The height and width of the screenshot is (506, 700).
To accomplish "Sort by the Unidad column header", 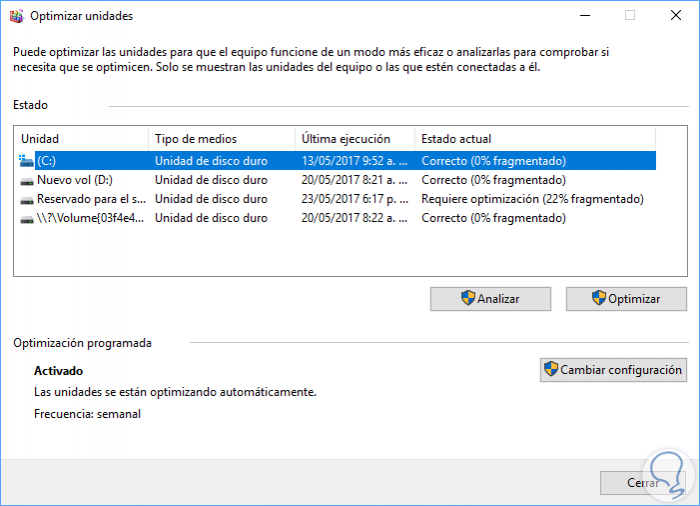I will [x=82, y=139].
